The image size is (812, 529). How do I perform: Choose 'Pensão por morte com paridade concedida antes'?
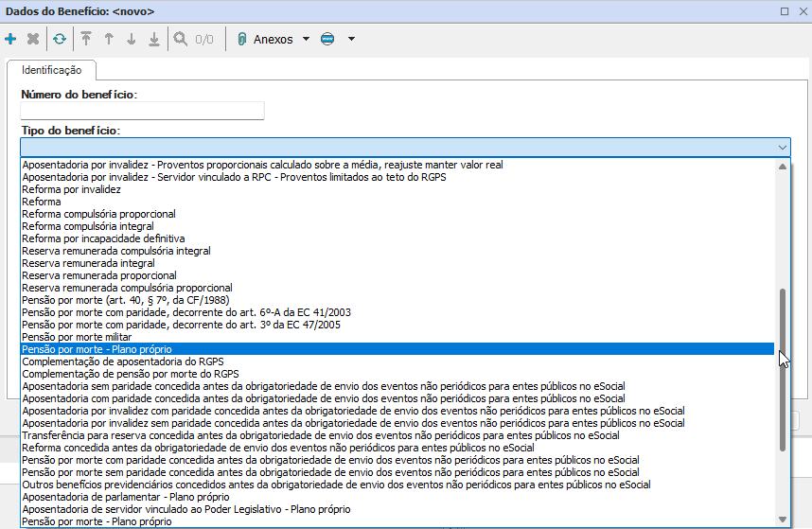397,460
